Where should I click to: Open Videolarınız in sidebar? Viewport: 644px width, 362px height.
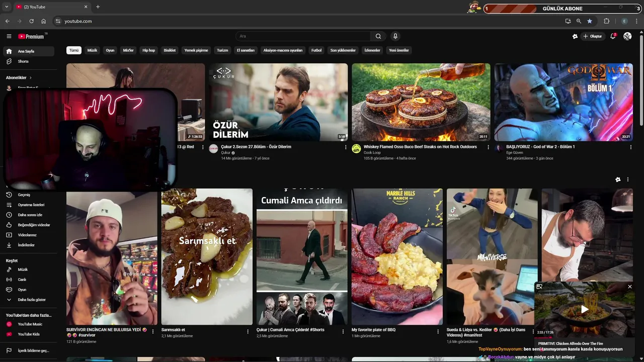click(29, 235)
